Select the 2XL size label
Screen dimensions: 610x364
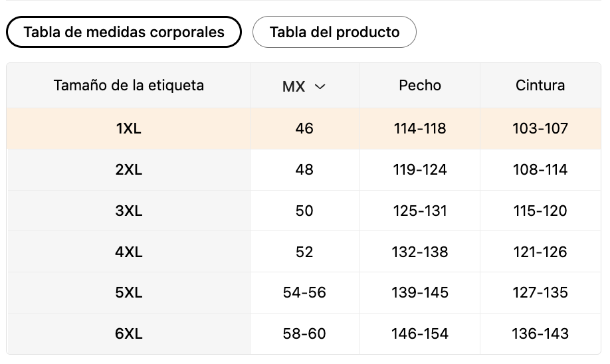point(128,169)
